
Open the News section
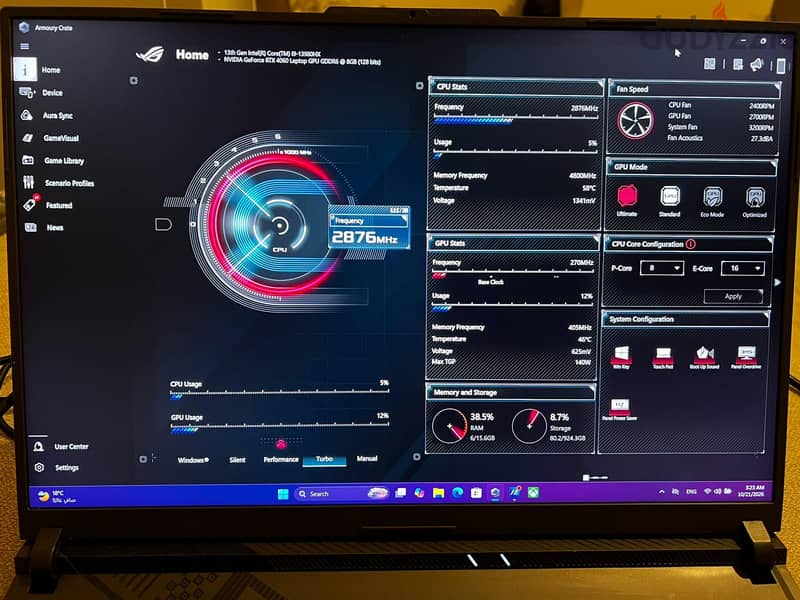click(44, 228)
